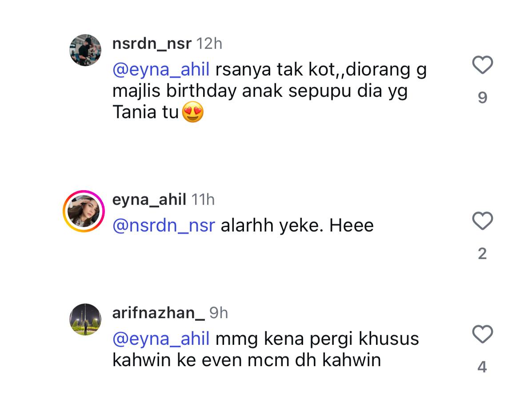
Task: Open nsrdn_nsr's profile picture
Action: 85,50
